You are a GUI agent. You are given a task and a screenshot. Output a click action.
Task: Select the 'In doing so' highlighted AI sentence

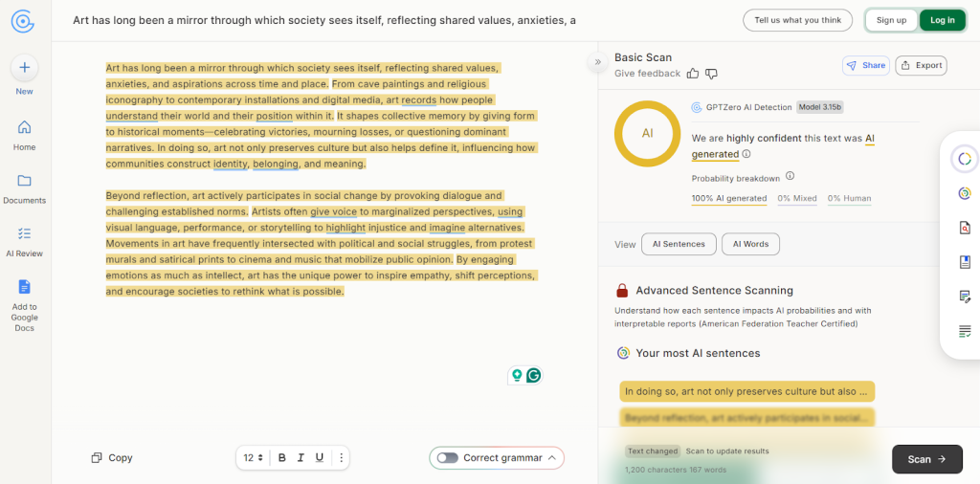pos(746,391)
